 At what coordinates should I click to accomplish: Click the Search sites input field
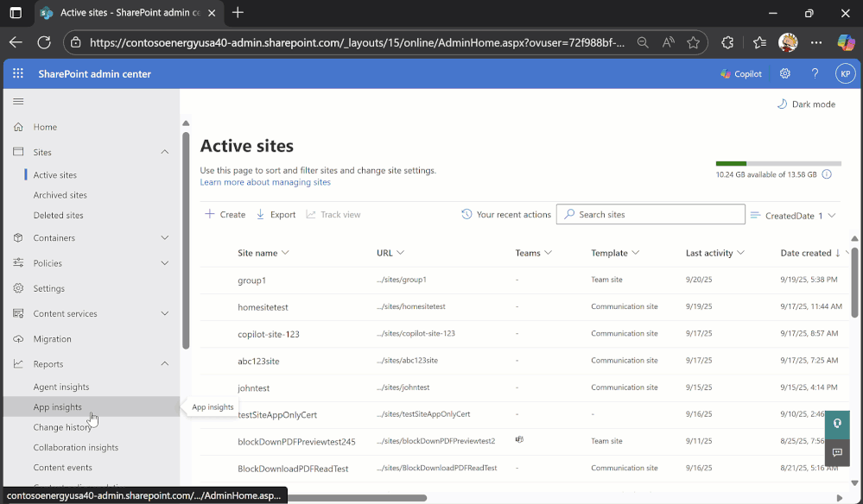pyautogui.click(x=650, y=214)
